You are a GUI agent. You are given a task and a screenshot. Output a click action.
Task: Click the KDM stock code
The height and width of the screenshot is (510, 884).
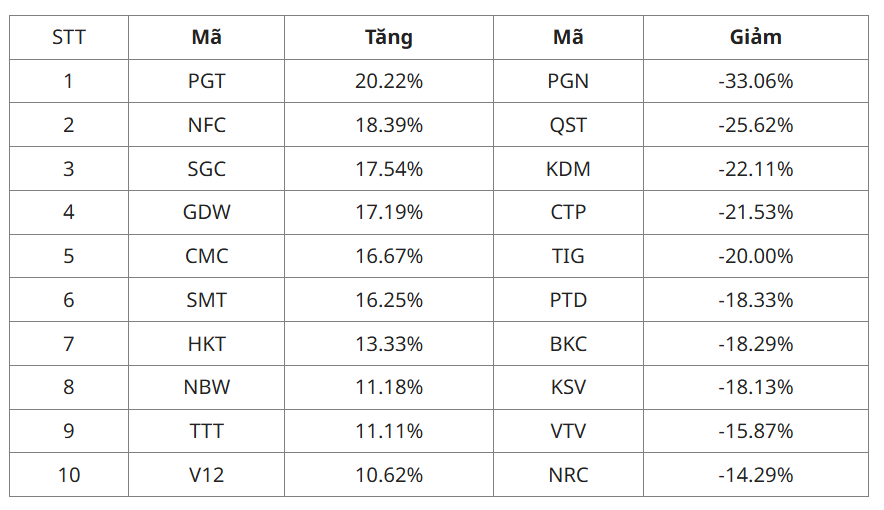point(568,169)
